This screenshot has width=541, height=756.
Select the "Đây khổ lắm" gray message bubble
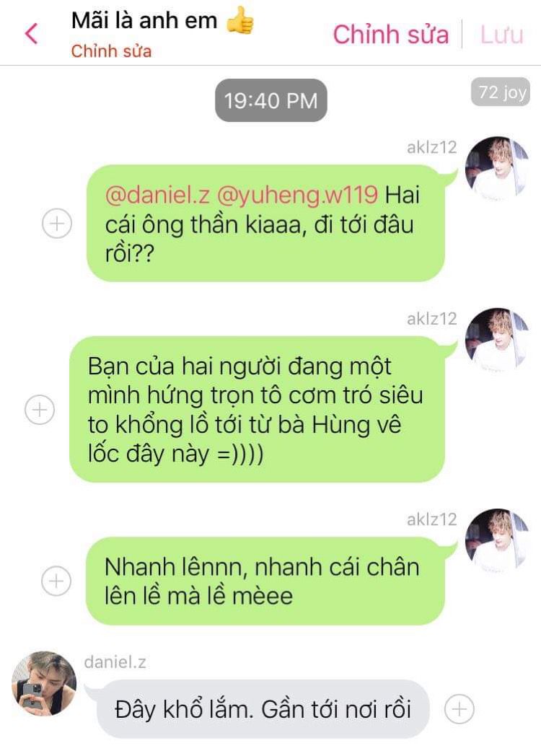[x=263, y=709]
